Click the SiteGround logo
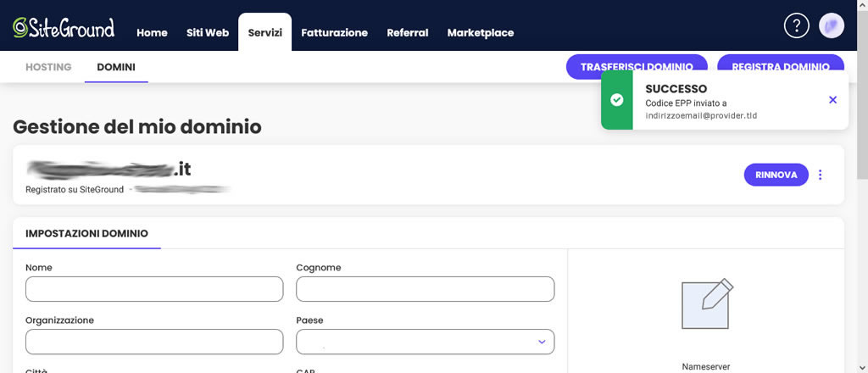This screenshot has height=373, width=868. (x=64, y=27)
